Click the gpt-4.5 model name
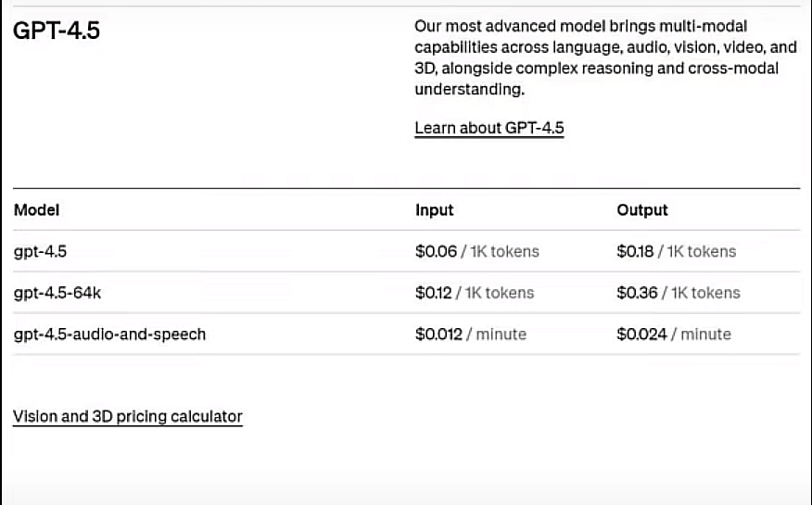Screen dimensions: 812x505 (x=40, y=251)
